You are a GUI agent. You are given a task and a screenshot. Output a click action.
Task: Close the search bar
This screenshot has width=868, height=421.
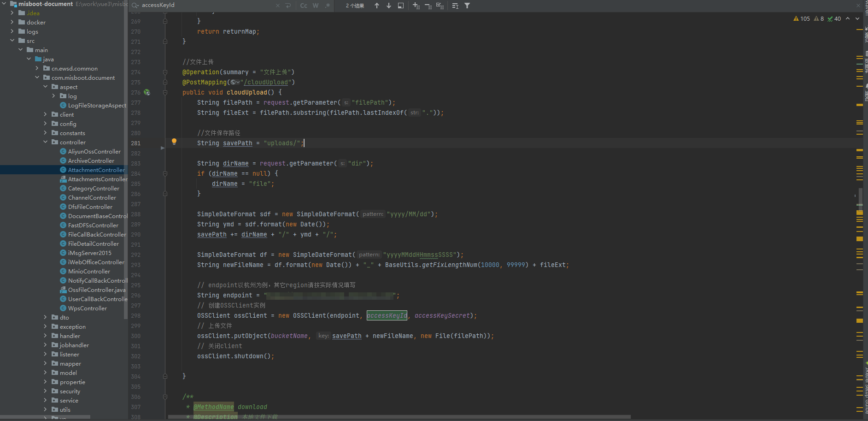click(x=858, y=6)
